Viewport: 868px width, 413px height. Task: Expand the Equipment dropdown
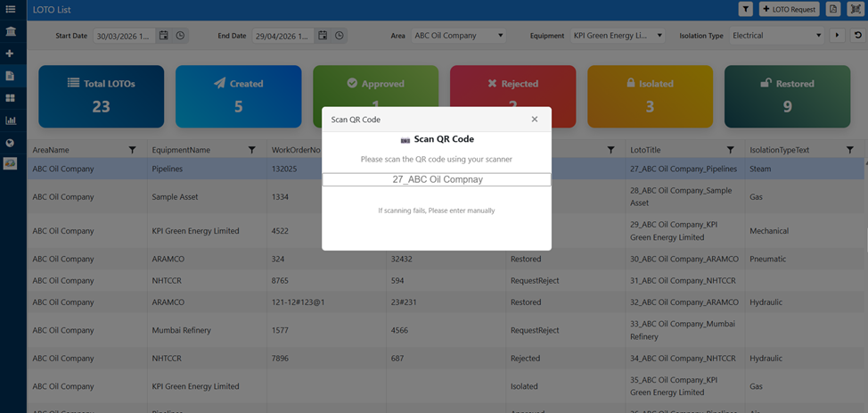[618, 36]
